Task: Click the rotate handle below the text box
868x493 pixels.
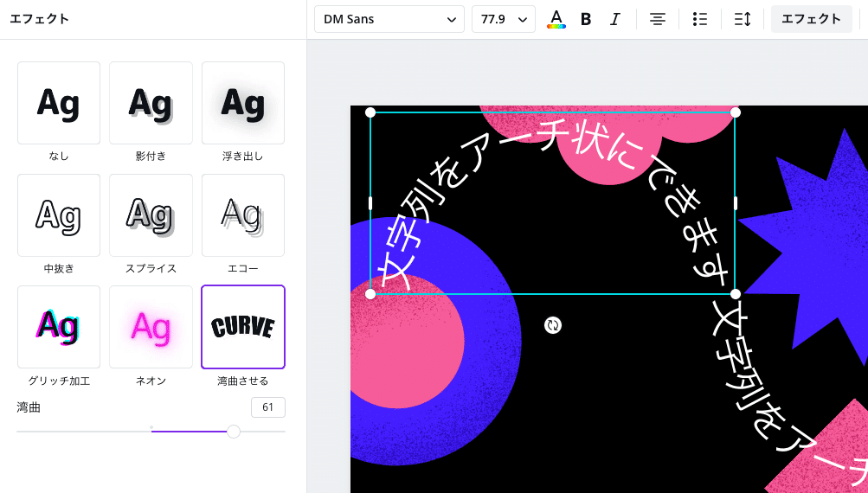Action: click(552, 325)
